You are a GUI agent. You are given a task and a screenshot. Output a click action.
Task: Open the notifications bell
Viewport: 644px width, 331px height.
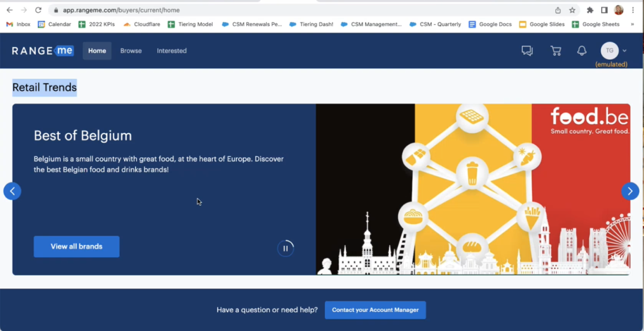582,50
